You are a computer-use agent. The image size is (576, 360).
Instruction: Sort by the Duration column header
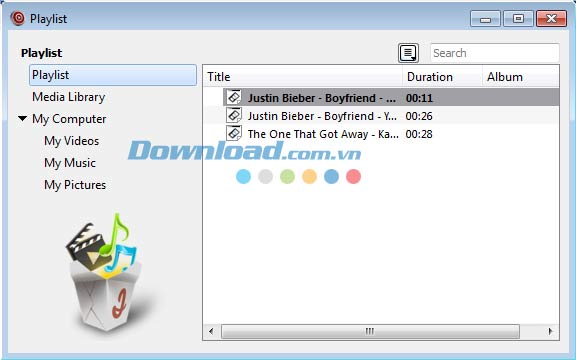coord(442,77)
